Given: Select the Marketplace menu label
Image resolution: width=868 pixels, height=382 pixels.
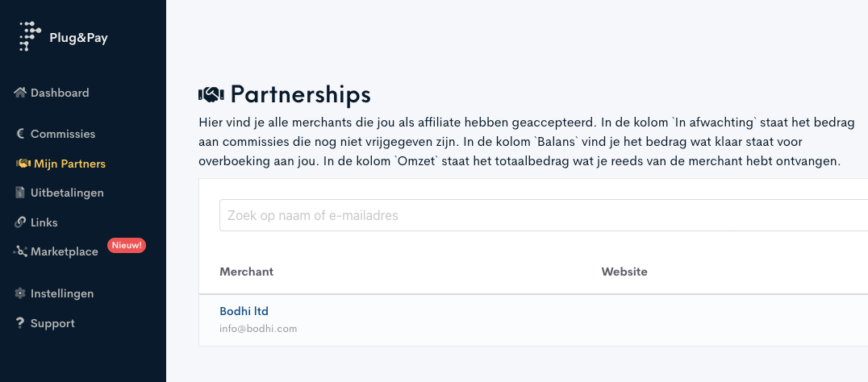Looking at the screenshot, I should 65,251.
